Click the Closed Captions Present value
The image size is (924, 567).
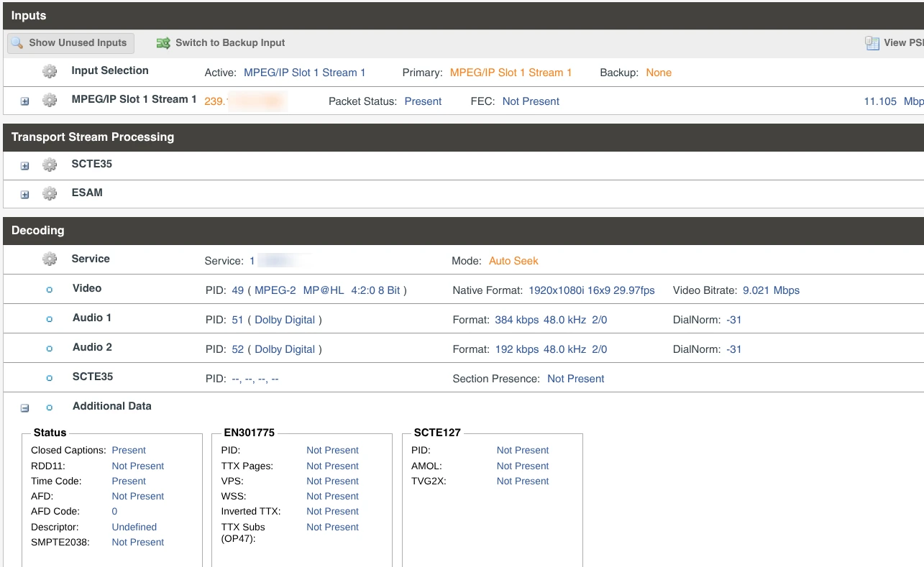(129, 450)
